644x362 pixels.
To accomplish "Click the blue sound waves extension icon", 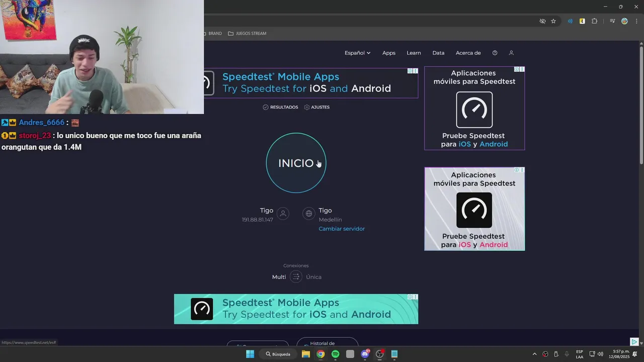I will coord(570,21).
